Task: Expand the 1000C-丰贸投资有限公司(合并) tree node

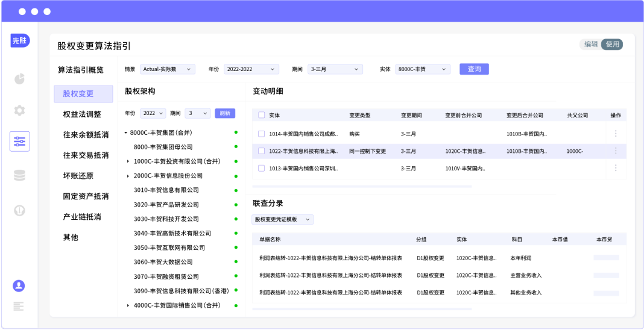Action: (x=128, y=161)
